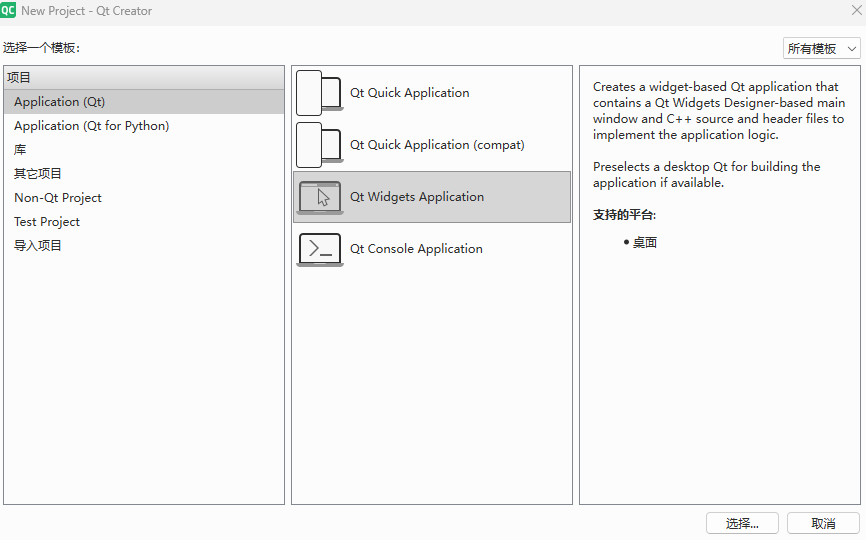Open the 所有模板 template filter dropdown
866x540 pixels.
[821, 49]
